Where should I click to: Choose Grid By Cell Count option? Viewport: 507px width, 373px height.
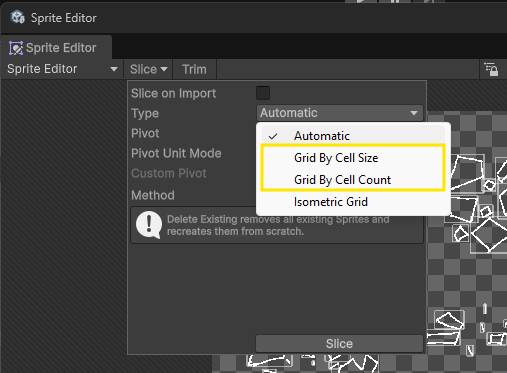(x=353, y=180)
